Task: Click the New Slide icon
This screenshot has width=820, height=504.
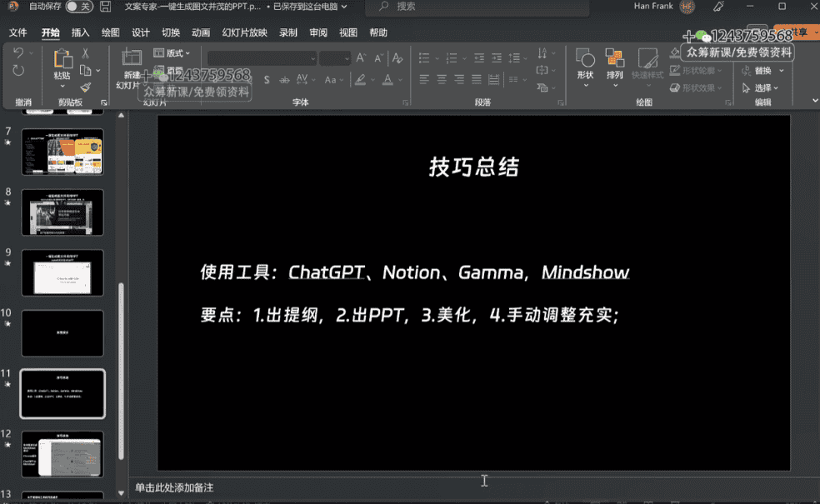Action: 131,58
